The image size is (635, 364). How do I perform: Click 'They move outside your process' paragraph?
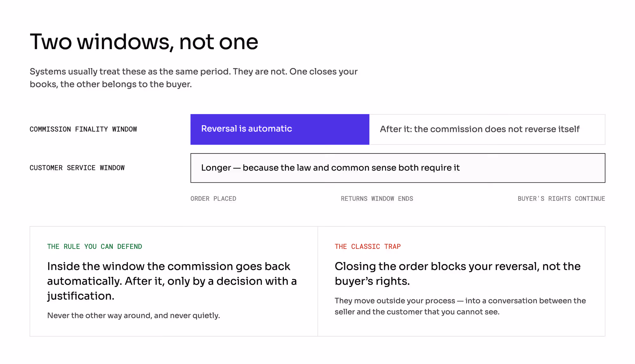(x=460, y=306)
